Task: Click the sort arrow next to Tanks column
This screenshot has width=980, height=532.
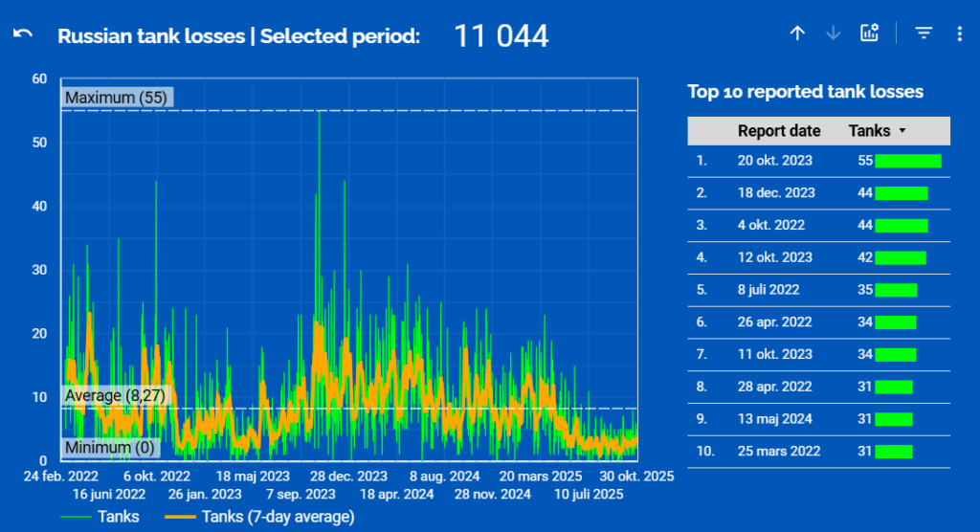Action: click(902, 131)
